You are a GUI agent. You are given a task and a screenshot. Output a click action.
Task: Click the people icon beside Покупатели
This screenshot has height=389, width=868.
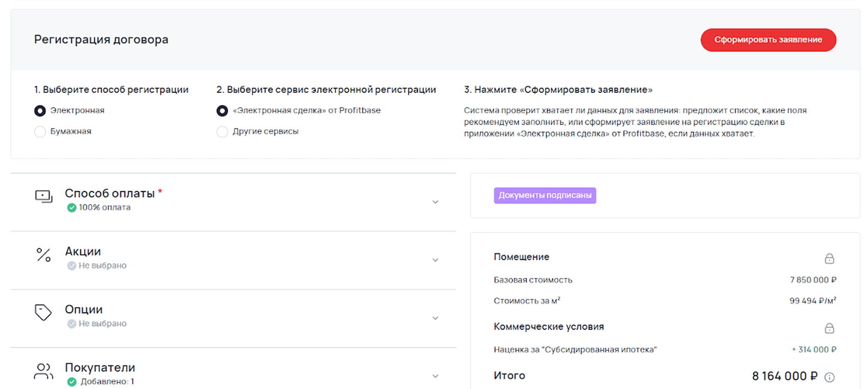tap(43, 371)
